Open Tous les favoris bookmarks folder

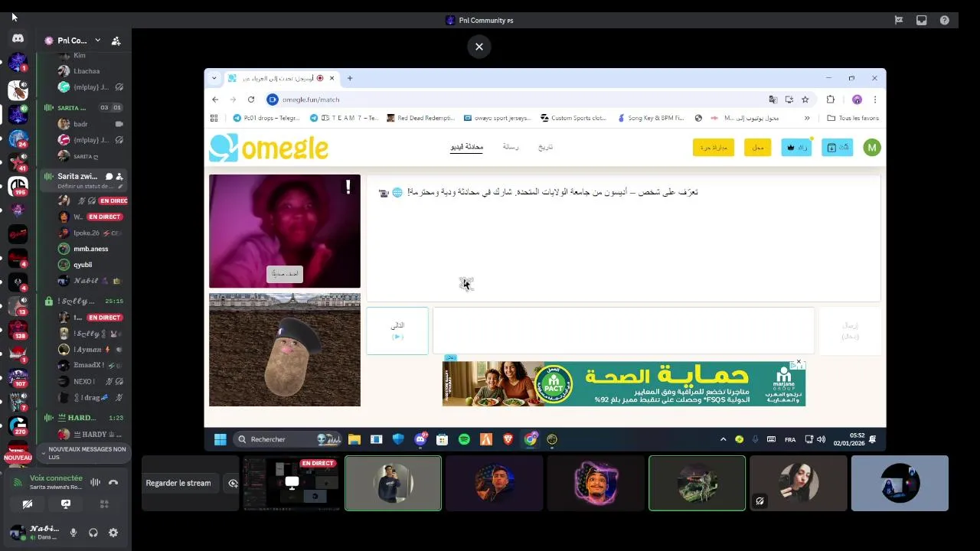tap(853, 118)
